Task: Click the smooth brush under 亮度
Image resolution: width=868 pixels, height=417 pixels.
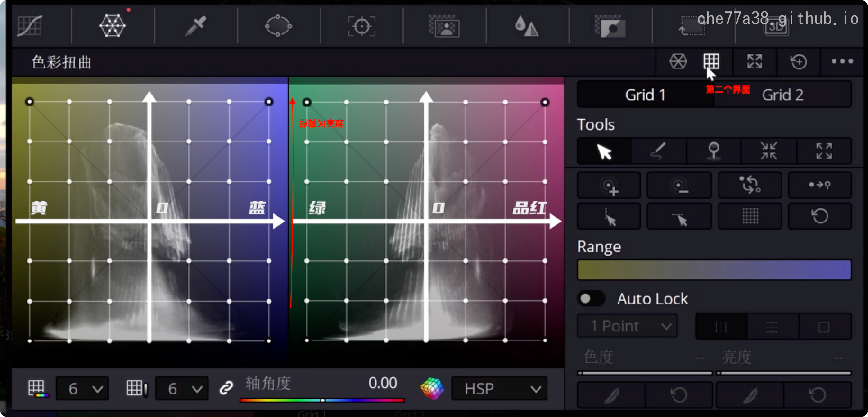Action: (750, 395)
